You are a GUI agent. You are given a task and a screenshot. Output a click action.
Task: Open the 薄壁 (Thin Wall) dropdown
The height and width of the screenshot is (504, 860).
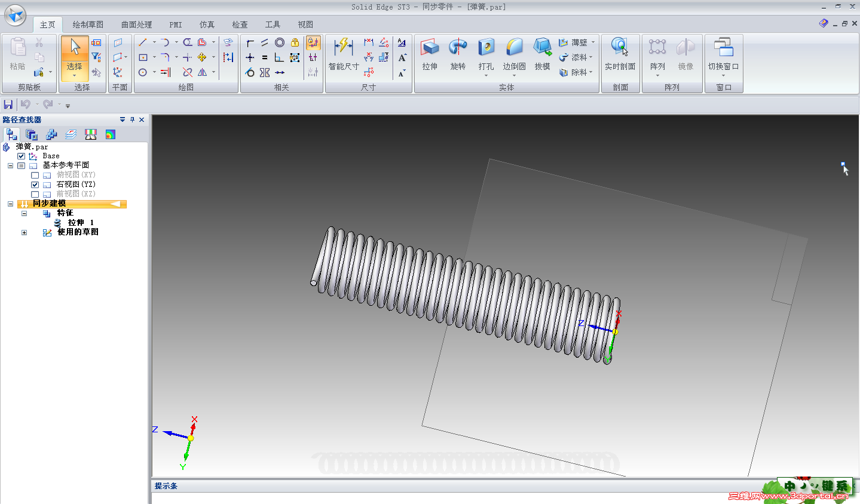tap(593, 42)
